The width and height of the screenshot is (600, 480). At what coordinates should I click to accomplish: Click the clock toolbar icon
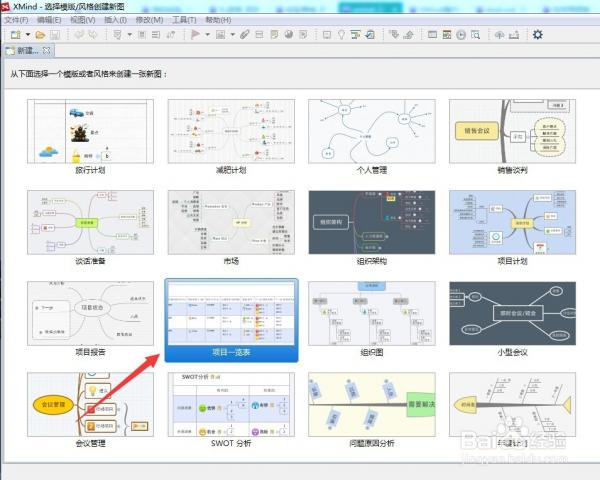point(461,35)
